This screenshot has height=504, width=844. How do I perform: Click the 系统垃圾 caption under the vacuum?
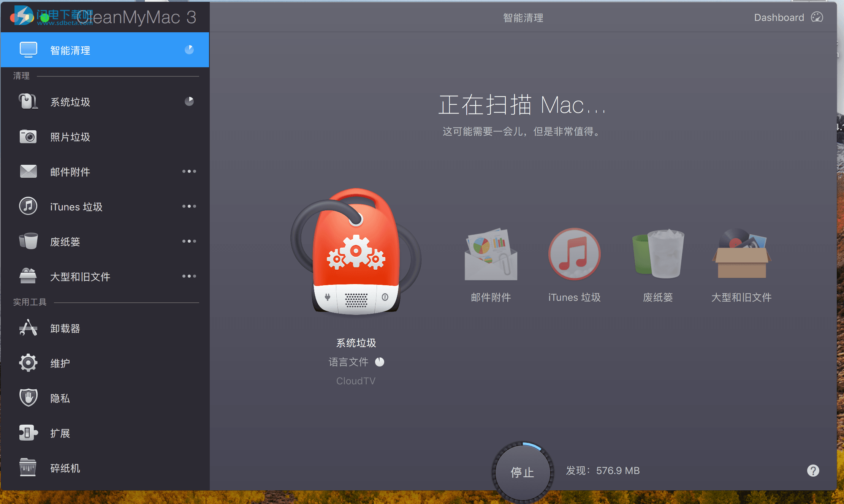click(356, 343)
